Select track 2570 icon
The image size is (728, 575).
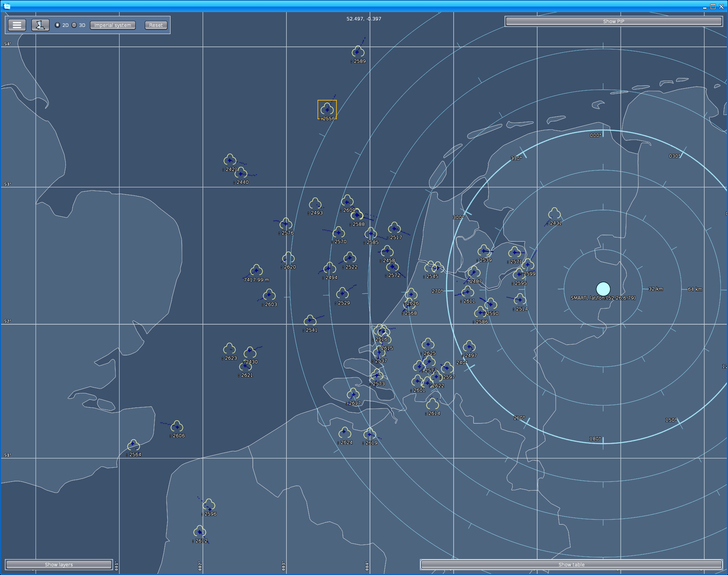coord(339,232)
